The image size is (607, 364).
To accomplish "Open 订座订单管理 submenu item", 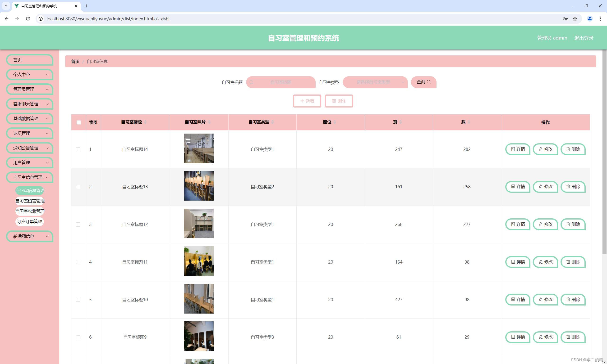I will point(29,221).
